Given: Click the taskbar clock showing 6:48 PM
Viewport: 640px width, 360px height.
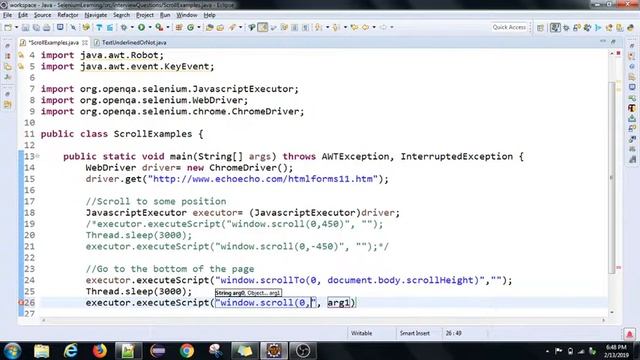Looking at the screenshot, I should click(x=616, y=351).
